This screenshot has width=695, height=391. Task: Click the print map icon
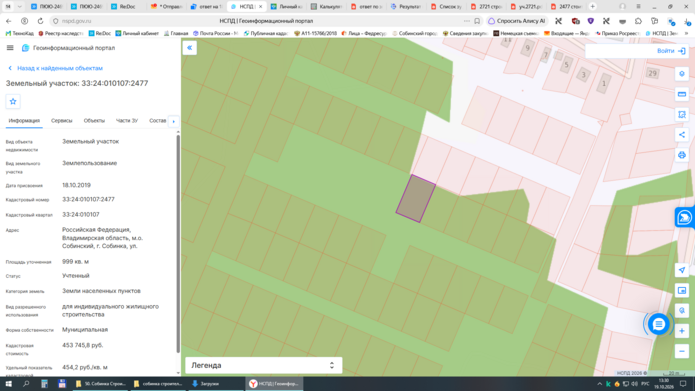tap(682, 155)
